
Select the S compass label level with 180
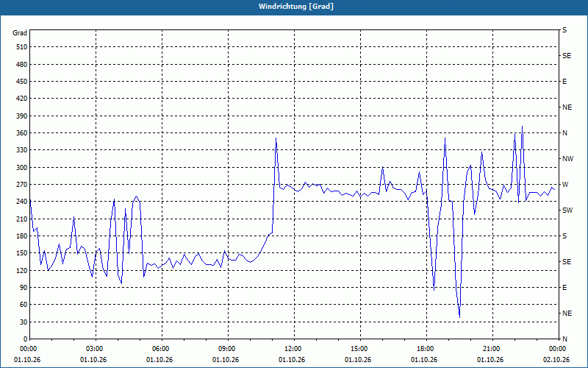564,236
